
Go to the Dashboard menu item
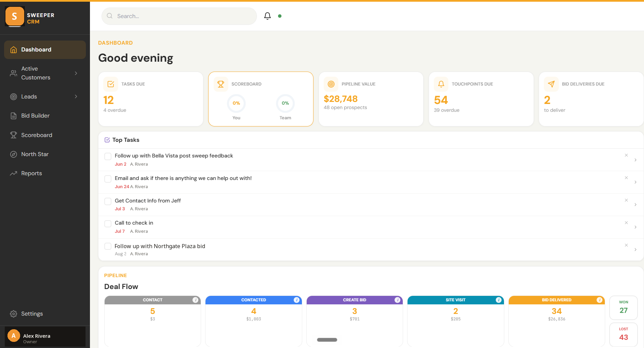(45, 50)
